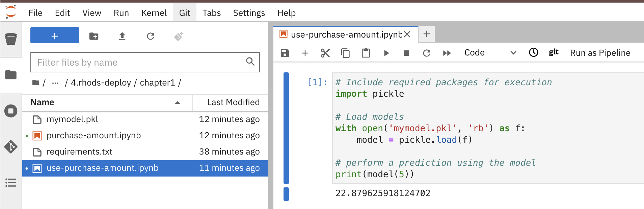Cut the selected cell
Viewport: 644px width, 209px height.
(x=325, y=53)
